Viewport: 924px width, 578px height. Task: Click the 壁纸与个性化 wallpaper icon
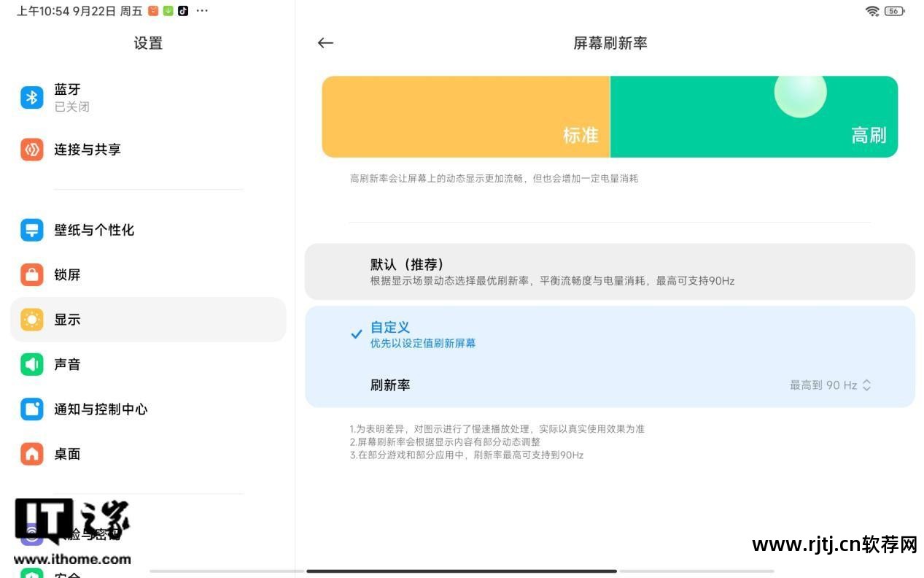pyautogui.click(x=31, y=230)
